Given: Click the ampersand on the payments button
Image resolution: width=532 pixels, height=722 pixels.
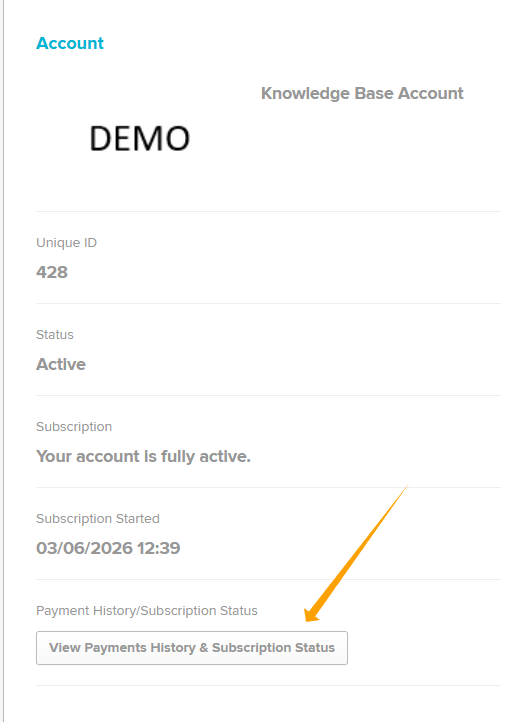Looking at the screenshot, I should tap(204, 647).
